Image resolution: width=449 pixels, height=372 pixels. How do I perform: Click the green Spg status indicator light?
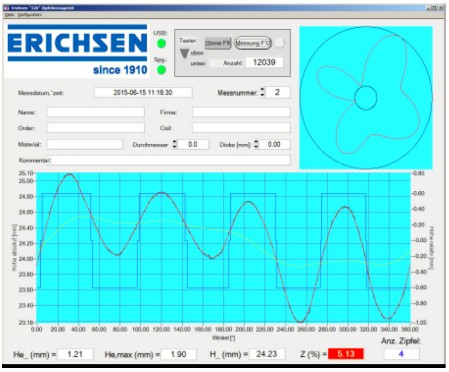161,70
